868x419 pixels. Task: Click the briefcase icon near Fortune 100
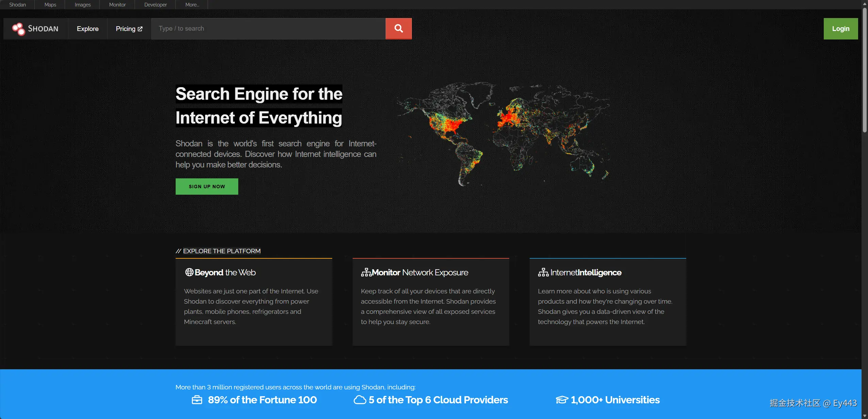(197, 400)
